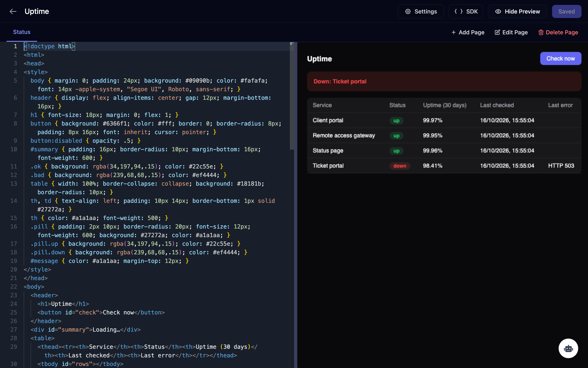Click the 'Service' column header
Screen dimensions: 588x368
click(x=322, y=105)
